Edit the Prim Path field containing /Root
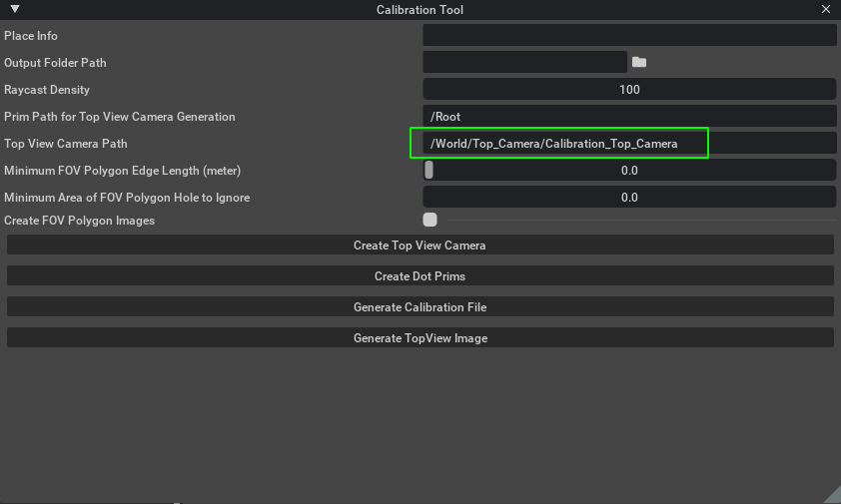The height and width of the screenshot is (504, 841). [x=629, y=117]
